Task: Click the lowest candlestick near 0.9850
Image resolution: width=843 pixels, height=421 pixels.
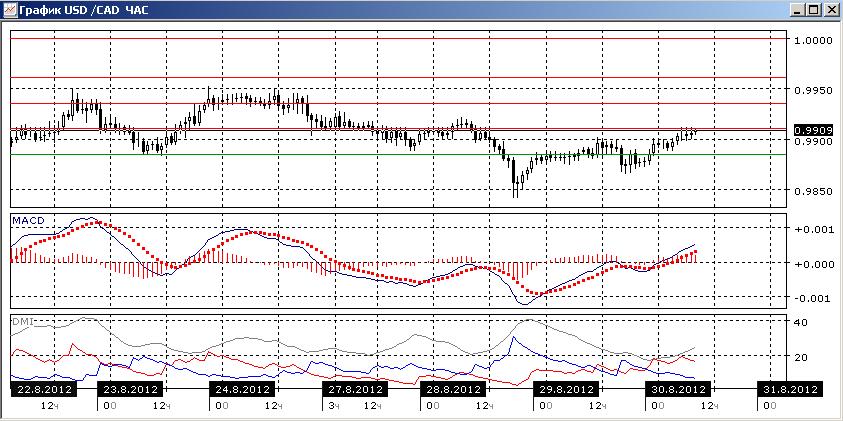Action: coord(515,179)
